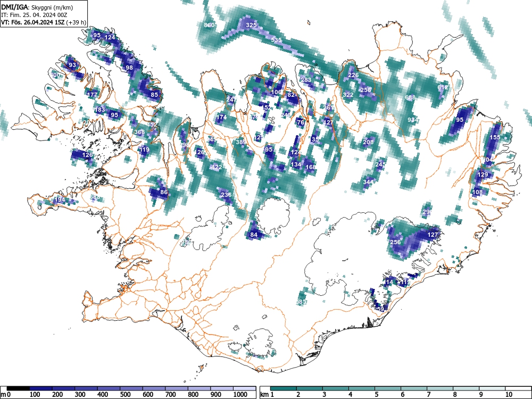The width and height of the screenshot is (532, 399).
Task: Click visibility value 226 on map
Action: [354, 75]
